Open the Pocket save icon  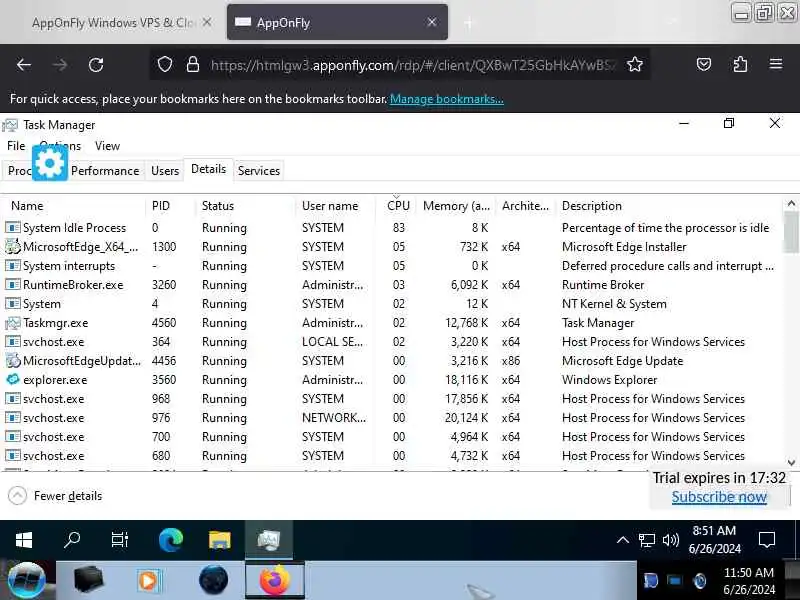[704, 64]
